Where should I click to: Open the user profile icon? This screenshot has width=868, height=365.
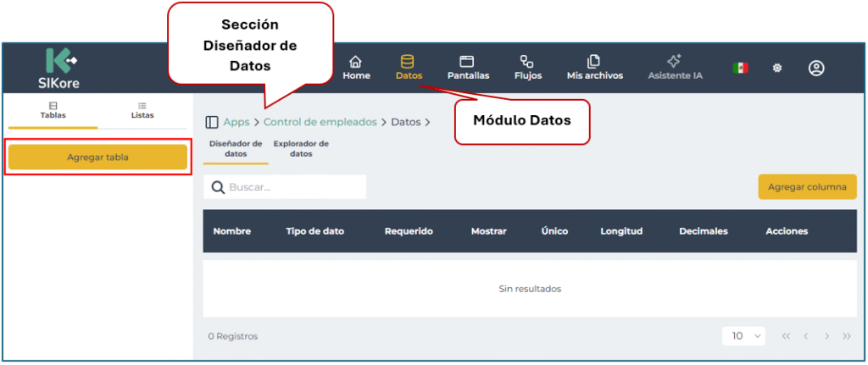[816, 68]
